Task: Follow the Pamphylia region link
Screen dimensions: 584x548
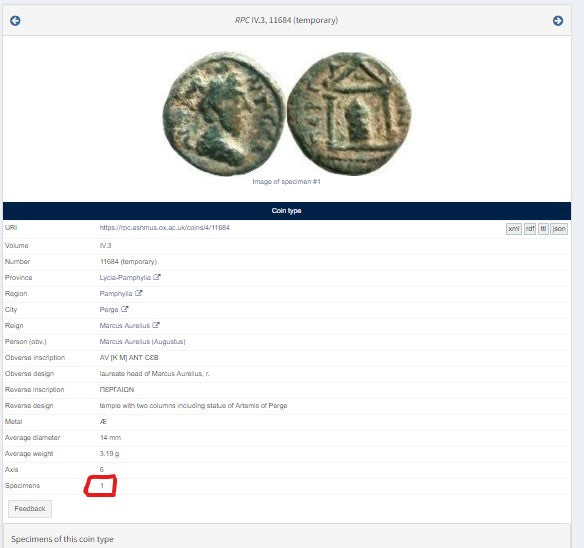Action: point(116,294)
